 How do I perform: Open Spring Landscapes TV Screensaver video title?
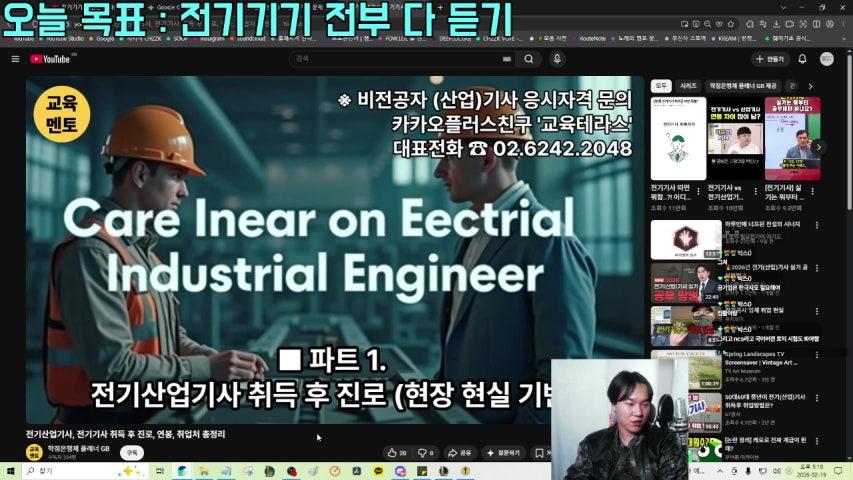pyautogui.click(x=762, y=358)
